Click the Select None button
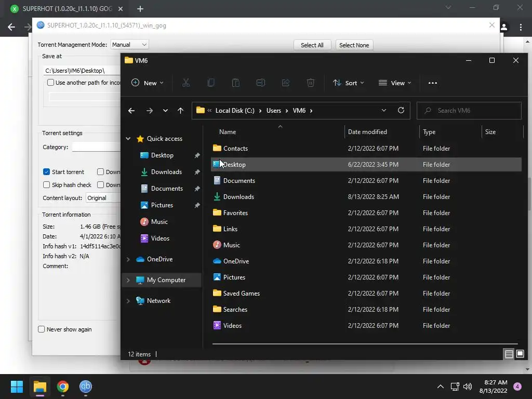This screenshot has height=399, width=532. 354,45
